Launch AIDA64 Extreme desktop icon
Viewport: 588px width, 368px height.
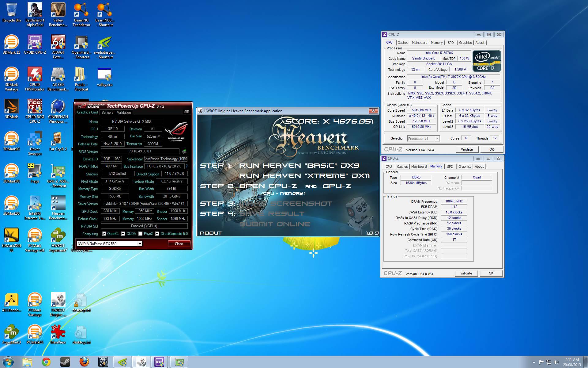(58, 47)
